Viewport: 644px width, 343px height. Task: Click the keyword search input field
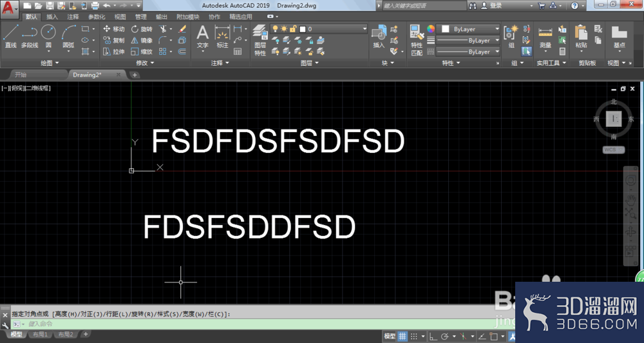pyautogui.click(x=424, y=6)
